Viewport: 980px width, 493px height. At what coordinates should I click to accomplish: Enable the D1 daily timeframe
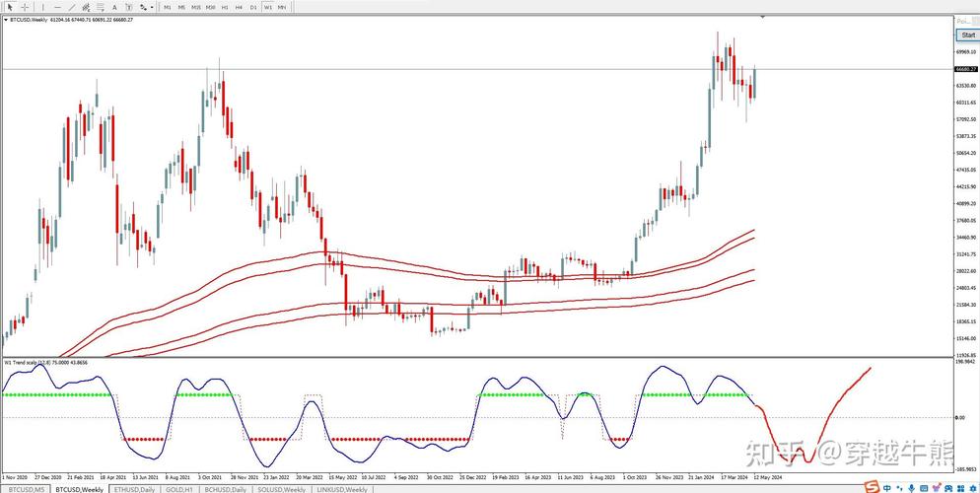(x=253, y=7)
